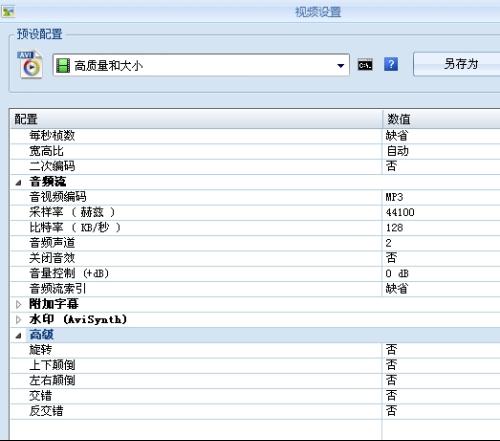
Task: Select the 采样率 (赫兹) row
Action: click(x=255, y=212)
